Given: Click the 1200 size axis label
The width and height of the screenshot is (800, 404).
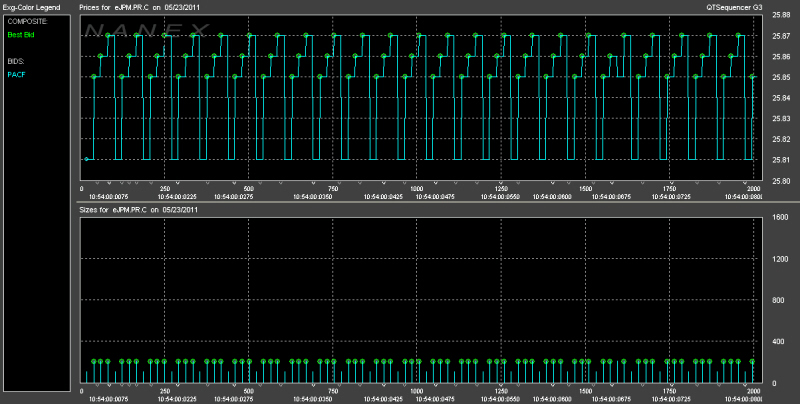Looking at the screenshot, I should 780,259.
